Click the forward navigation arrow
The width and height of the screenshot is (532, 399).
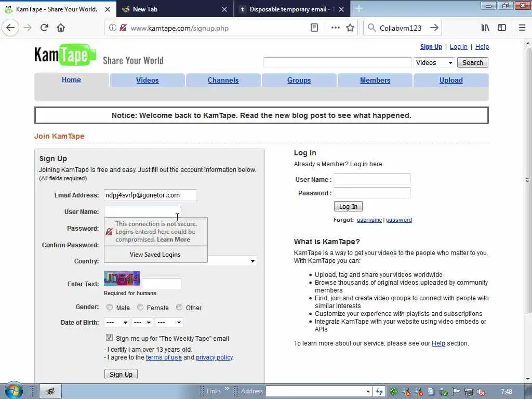pyautogui.click(x=28, y=28)
